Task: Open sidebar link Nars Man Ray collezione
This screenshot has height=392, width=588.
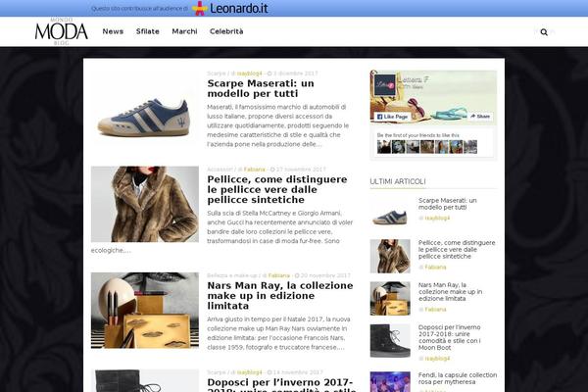Action: (451, 292)
